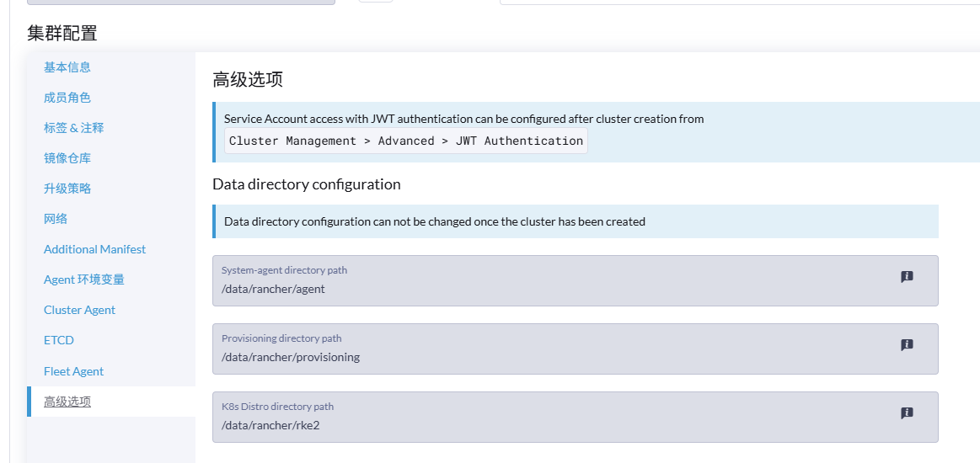Viewport: 980px width, 463px height.
Task: Click info icon for K8s Distro directory path
Action: point(907,412)
